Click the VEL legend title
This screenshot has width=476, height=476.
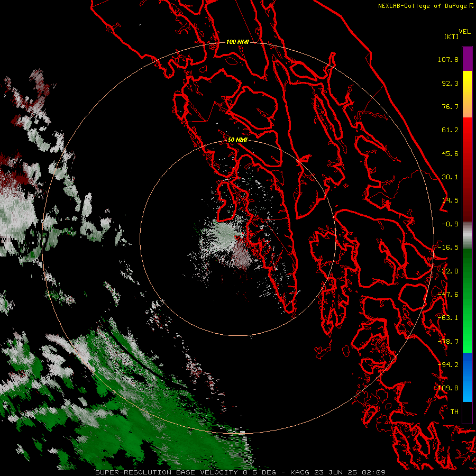pyautogui.click(x=464, y=32)
